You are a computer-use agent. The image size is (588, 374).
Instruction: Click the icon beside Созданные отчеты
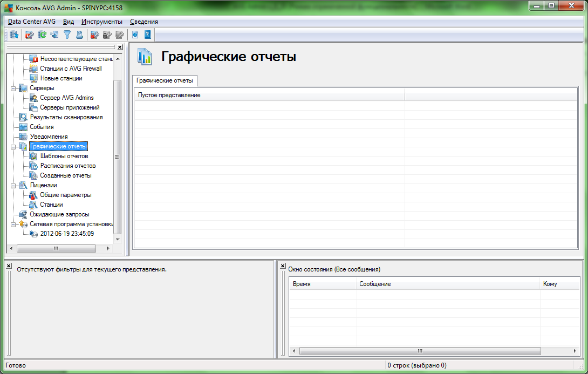34,175
